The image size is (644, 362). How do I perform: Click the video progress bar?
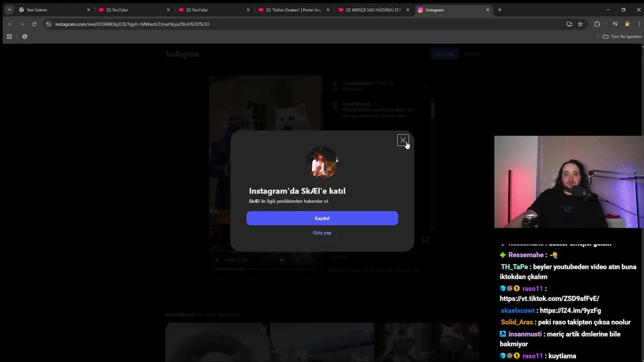click(x=266, y=268)
